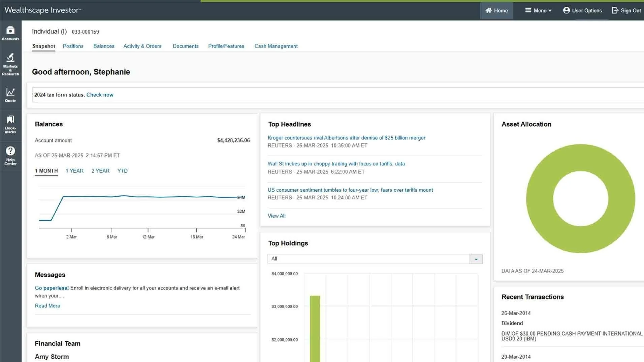Open Markets & Research in sidebar
The image size is (644, 362).
[10, 64]
